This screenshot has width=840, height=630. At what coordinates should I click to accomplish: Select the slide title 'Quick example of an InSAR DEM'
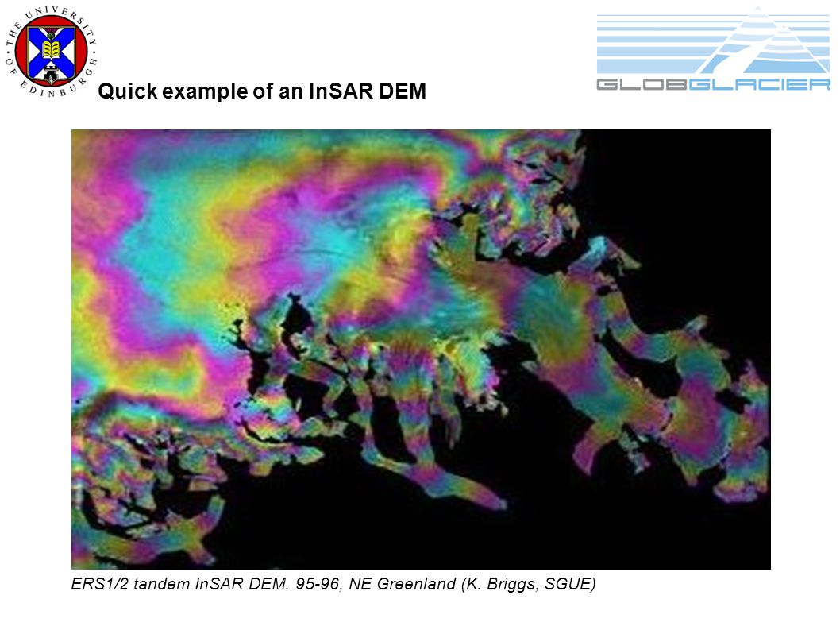(262, 91)
